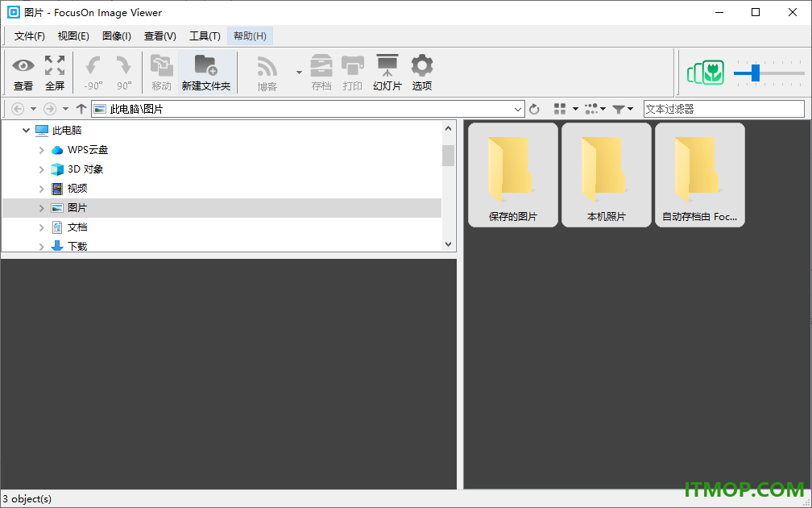
Task: Click in the 文本过滤器 filter field
Action: [723, 109]
